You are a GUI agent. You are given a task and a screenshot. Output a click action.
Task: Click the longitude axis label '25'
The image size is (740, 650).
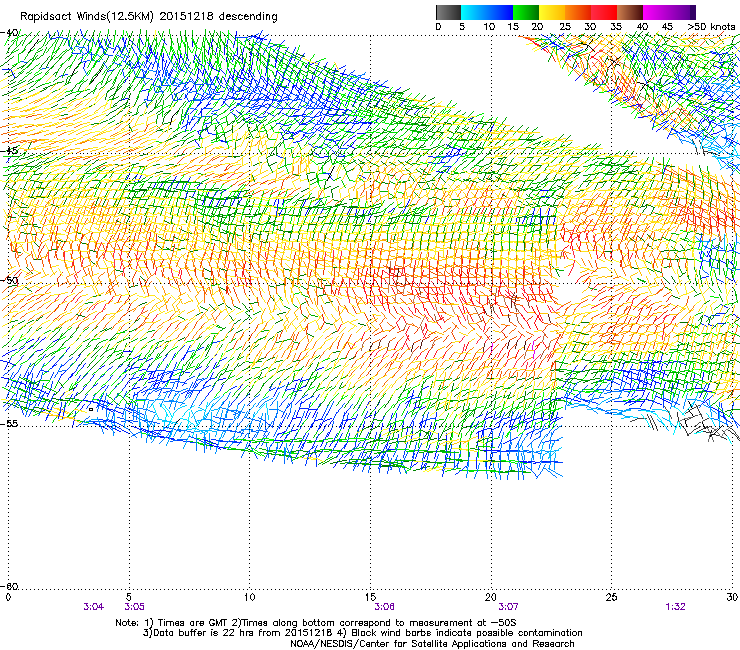pyautogui.click(x=612, y=597)
